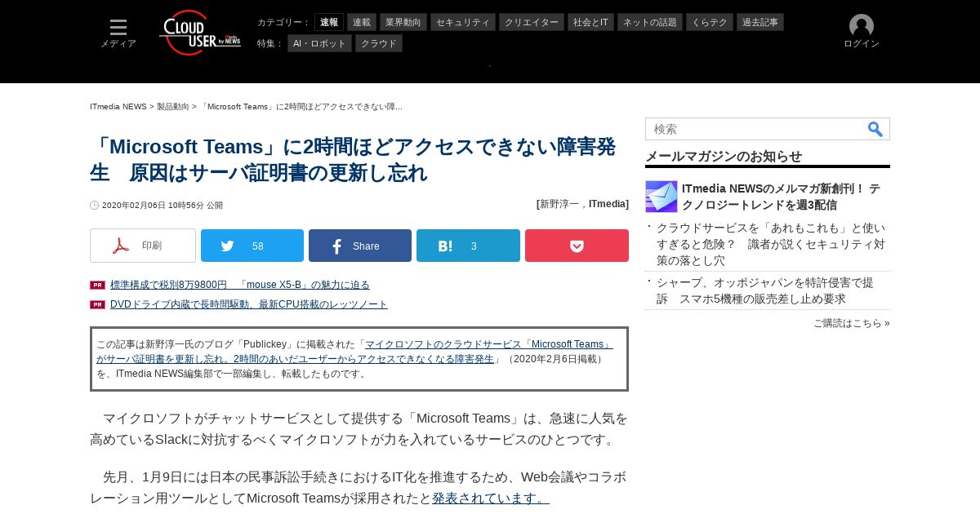Open the 過去記事 category
Screen dimensions: 980x514
(x=760, y=22)
